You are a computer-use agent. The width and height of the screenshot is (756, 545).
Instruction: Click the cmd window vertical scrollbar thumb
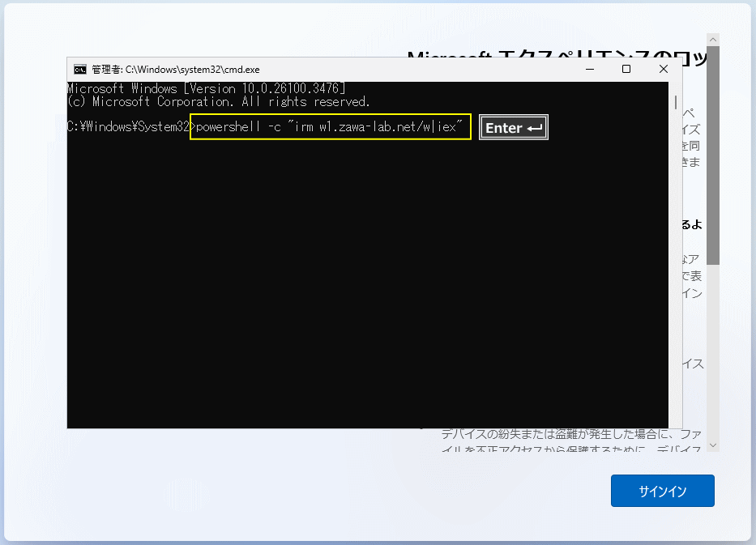coord(676,102)
